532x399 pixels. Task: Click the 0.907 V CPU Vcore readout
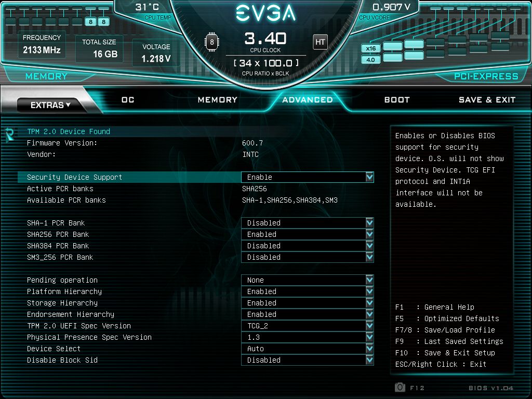392,7
